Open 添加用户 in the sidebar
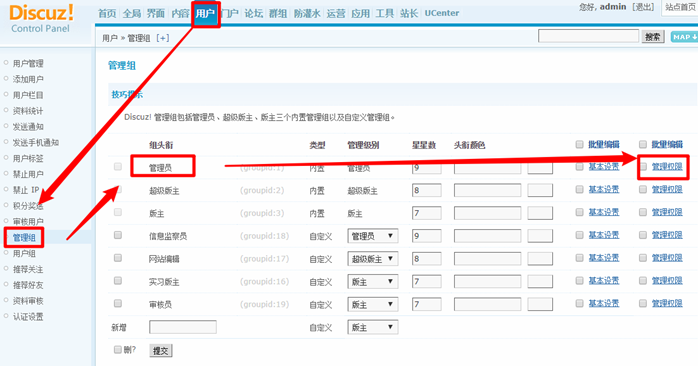699x367 pixels. (x=28, y=79)
